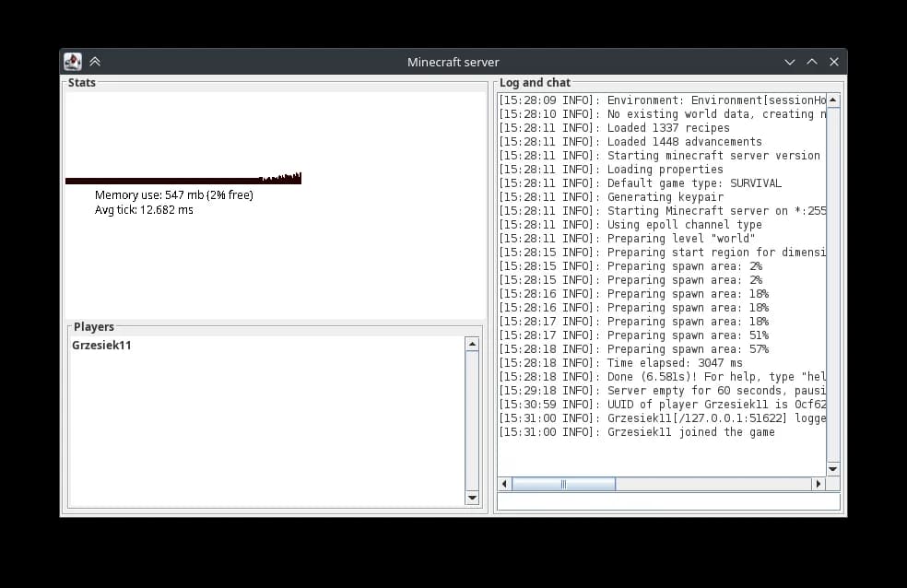Click the 'Grzesiek11 joined the game' log line
This screenshot has width=907, height=588.
click(637, 432)
